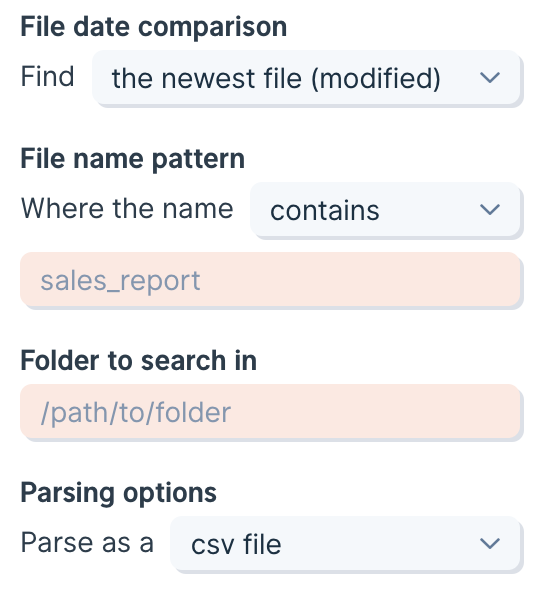548x606 pixels.
Task: Select the "File date comparison" heading
Action: (153, 27)
